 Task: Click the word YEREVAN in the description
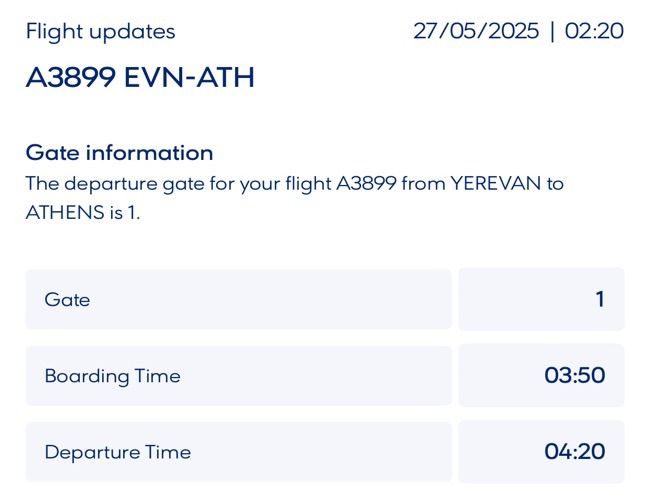click(x=493, y=184)
